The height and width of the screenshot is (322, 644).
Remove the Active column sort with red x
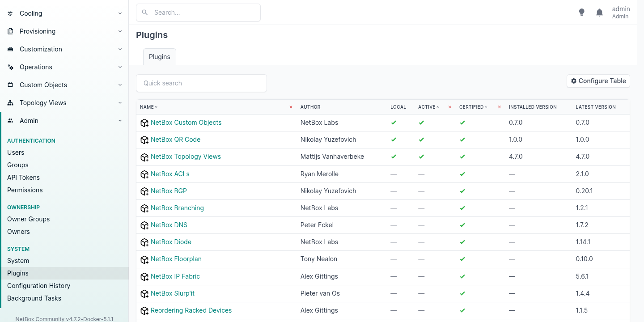(x=449, y=107)
